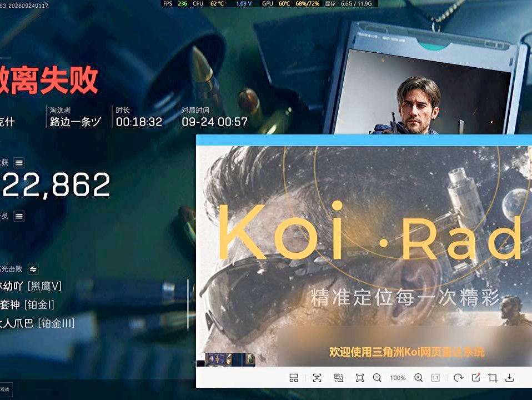
Task: Select the player row ranked 黑鹰V
Action: coord(31,286)
